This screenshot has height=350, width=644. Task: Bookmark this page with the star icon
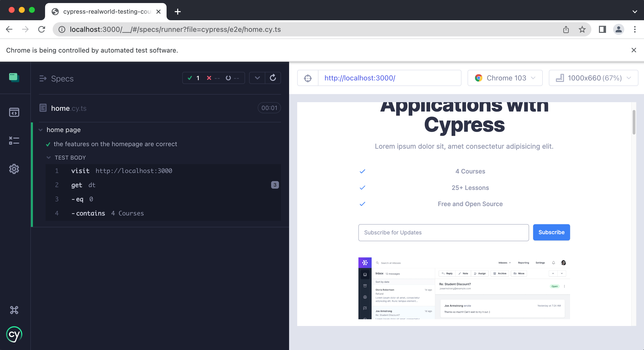point(582,30)
